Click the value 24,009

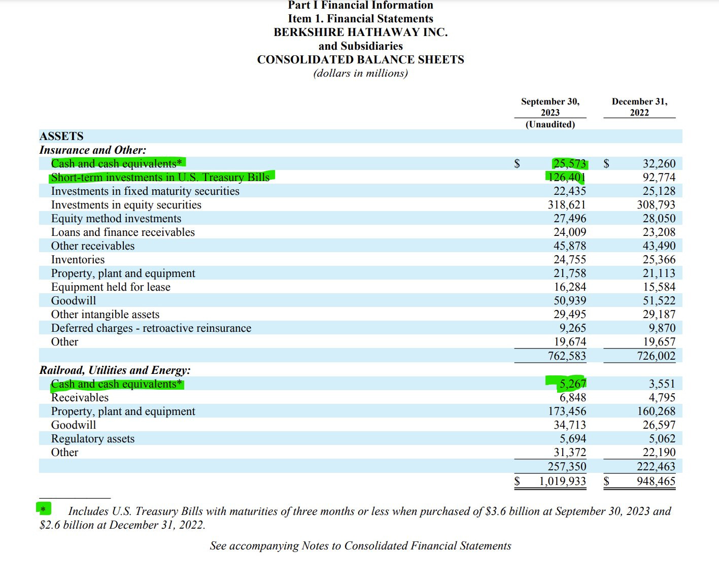(569, 232)
